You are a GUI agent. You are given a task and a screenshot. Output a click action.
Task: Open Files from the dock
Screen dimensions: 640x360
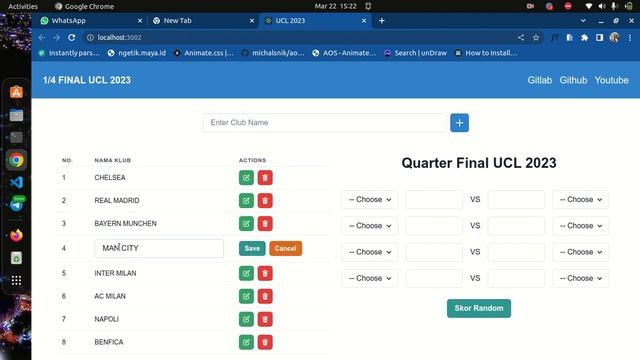click(16, 116)
